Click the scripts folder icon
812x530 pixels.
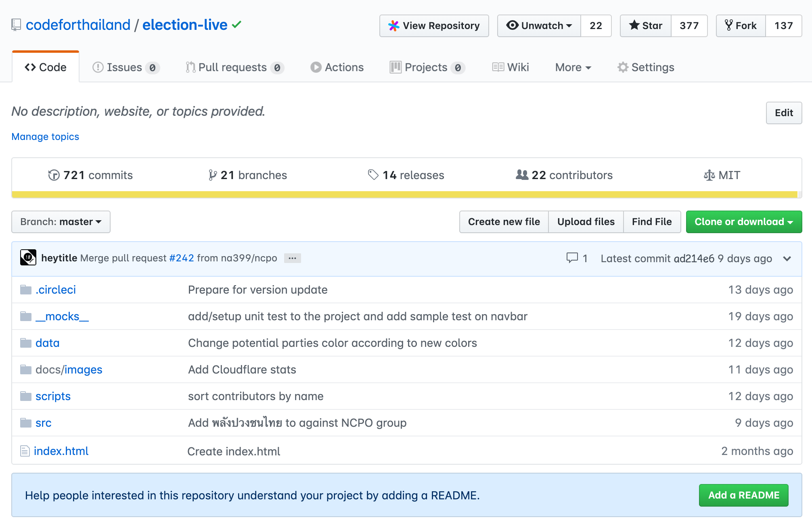pos(26,396)
